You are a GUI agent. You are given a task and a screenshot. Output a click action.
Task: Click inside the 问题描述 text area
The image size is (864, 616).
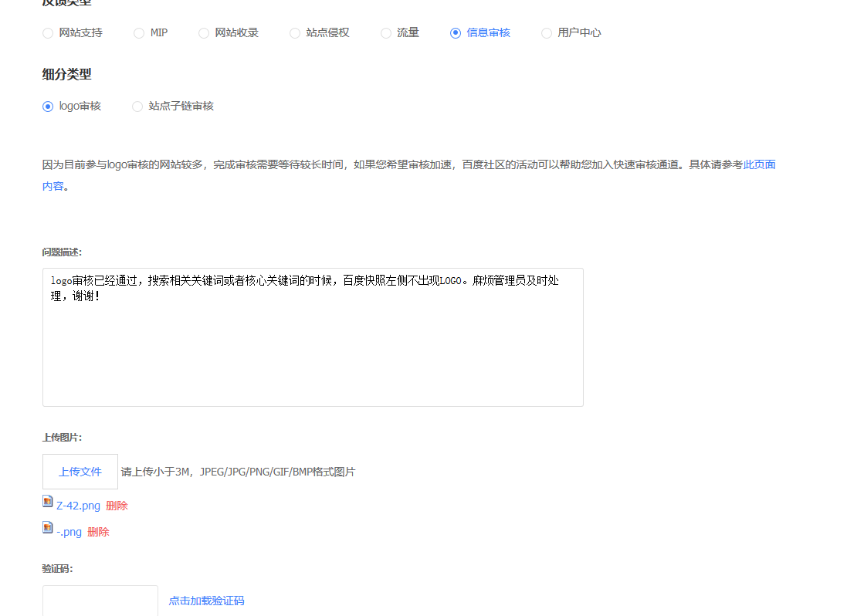click(313, 347)
